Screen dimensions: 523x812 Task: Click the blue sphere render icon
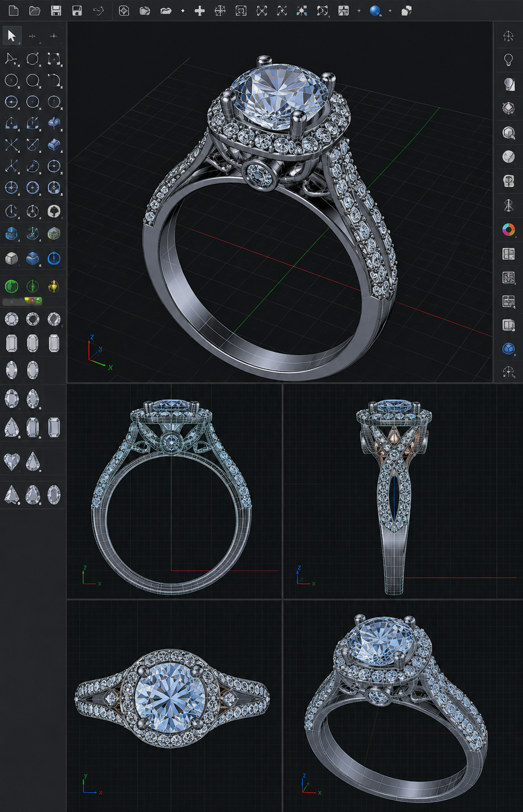(375, 10)
